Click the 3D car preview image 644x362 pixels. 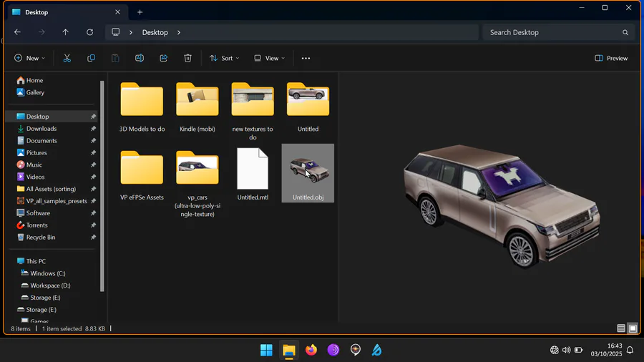coord(502,207)
